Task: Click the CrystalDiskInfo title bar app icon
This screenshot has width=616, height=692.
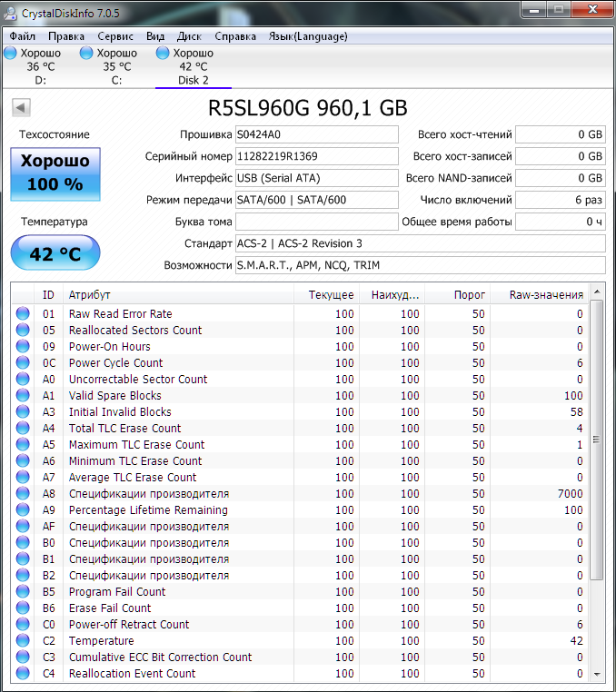Action: point(10,14)
